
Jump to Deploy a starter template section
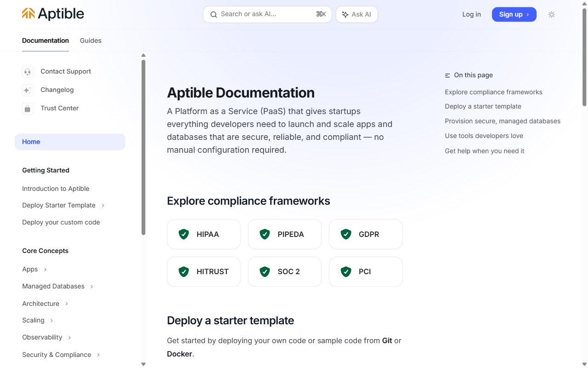coord(483,106)
